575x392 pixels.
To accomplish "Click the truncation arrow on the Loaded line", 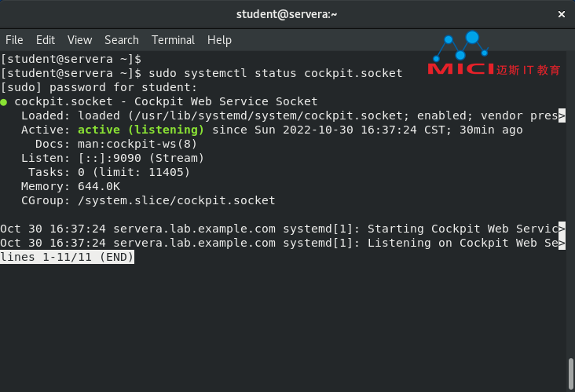I will click(562, 116).
